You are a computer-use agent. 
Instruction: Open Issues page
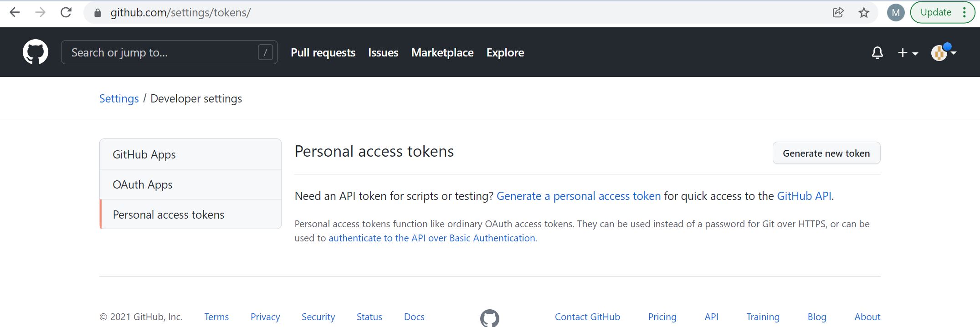(383, 52)
